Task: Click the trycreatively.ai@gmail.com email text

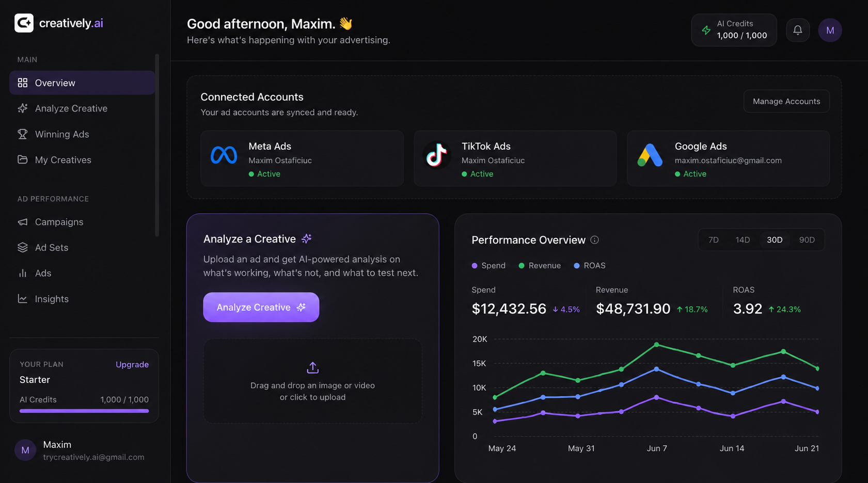Action: pyautogui.click(x=93, y=457)
